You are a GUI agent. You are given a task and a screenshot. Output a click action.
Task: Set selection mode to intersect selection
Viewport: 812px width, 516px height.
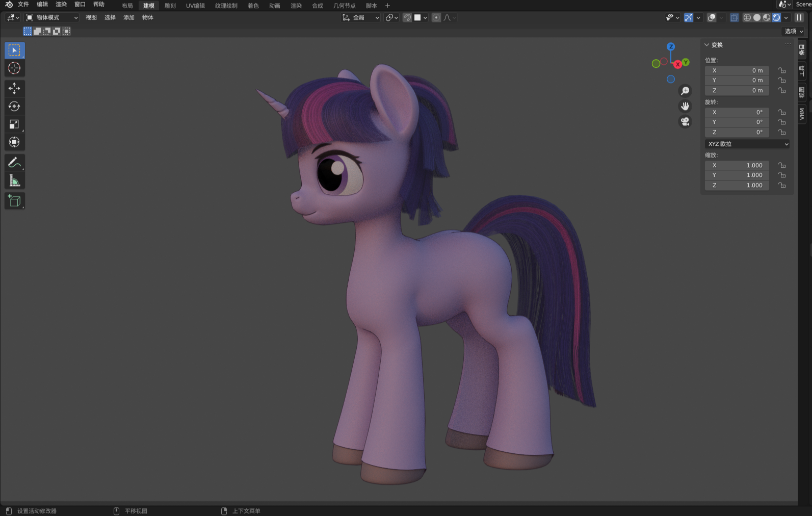pyautogui.click(x=66, y=31)
